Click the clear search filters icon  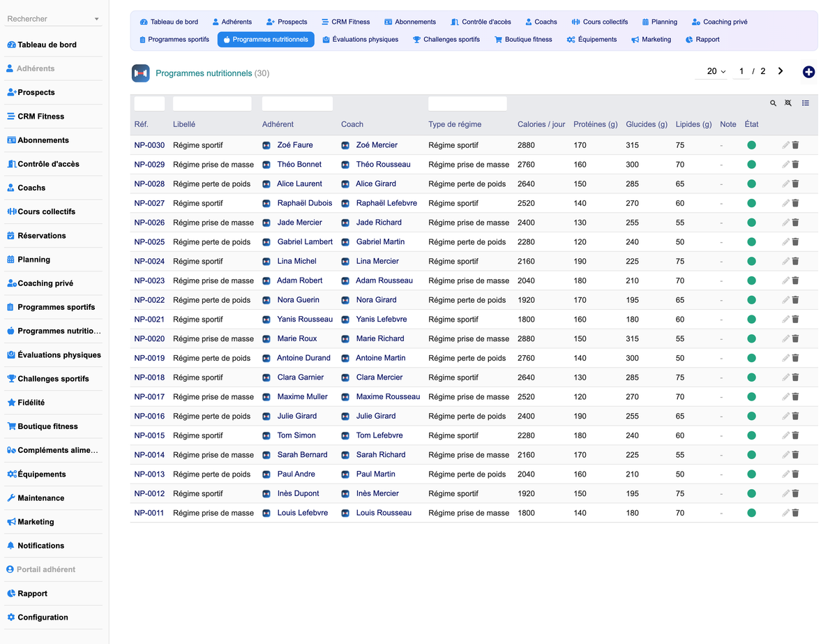pyautogui.click(x=788, y=103)
